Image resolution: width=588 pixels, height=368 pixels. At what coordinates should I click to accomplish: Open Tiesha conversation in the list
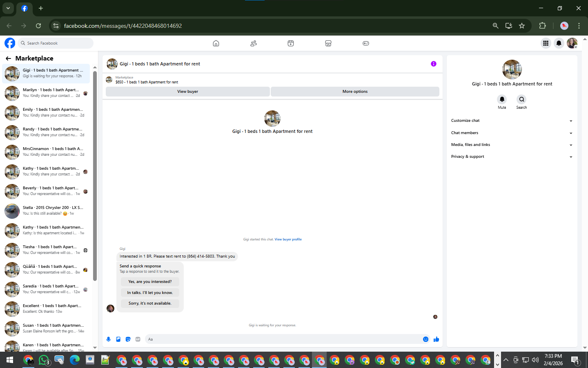(46, 250)
